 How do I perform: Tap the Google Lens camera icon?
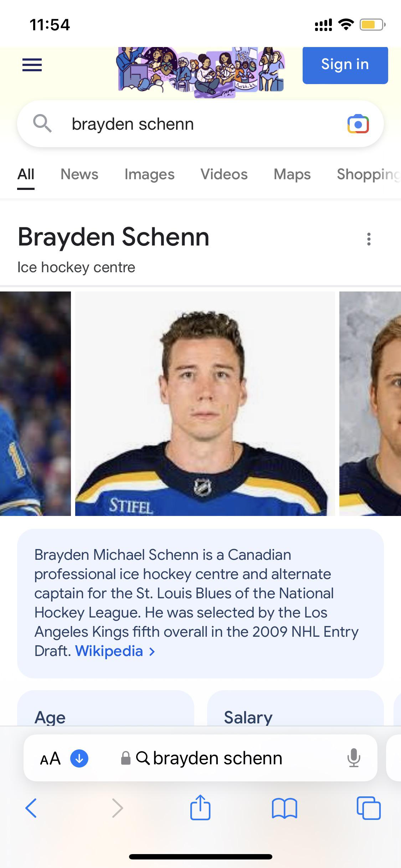point(358,124)
